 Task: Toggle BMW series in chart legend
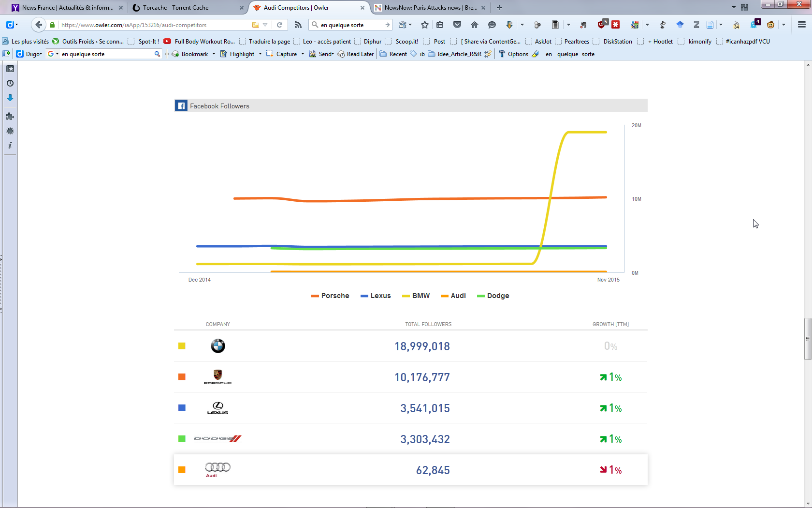click(416, 296)
